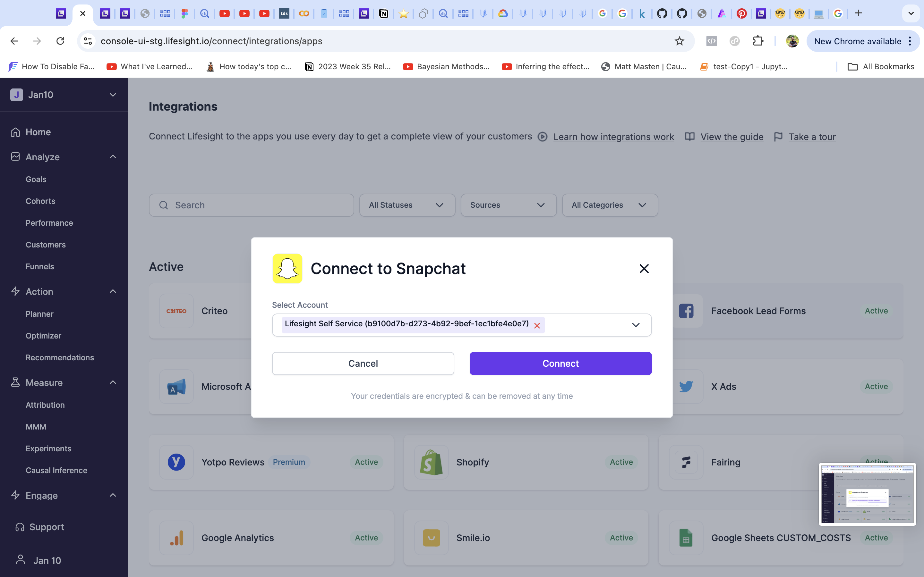This screenshot has height=577, width=924.
Task: Collapse the Analyze section
Action: pos(113,157)
